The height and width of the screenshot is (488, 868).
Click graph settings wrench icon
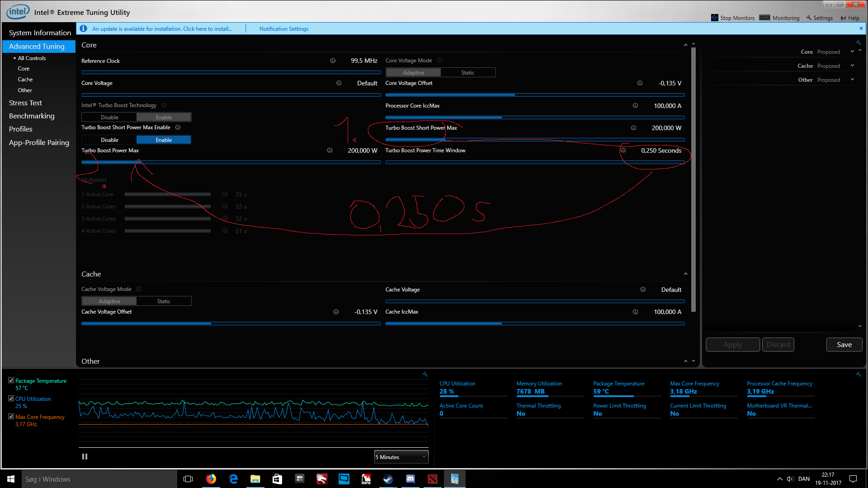click(x=425, y=374)
